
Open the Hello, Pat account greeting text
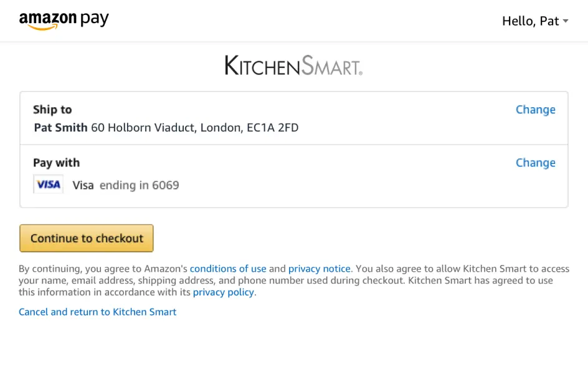pos(530,21)
